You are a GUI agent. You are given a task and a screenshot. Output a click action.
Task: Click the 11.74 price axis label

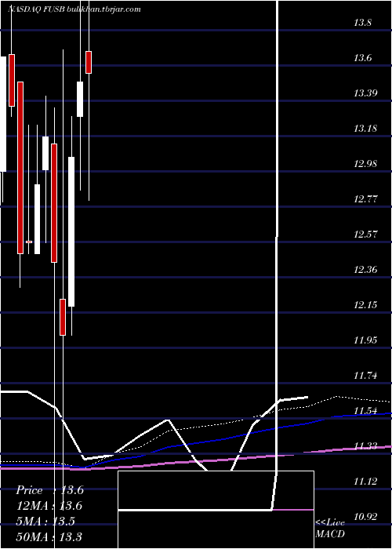(365, 376)
